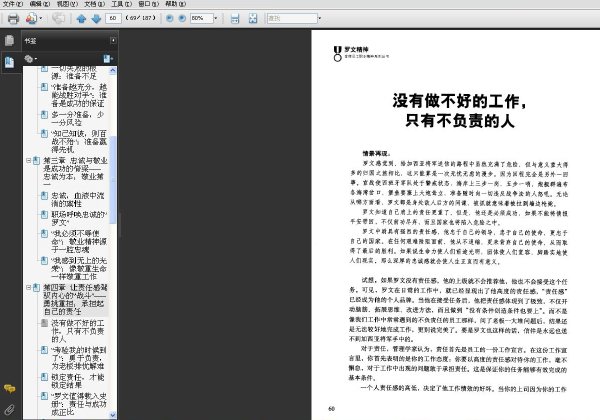Click the zoom out round button

tap(170, 18)
